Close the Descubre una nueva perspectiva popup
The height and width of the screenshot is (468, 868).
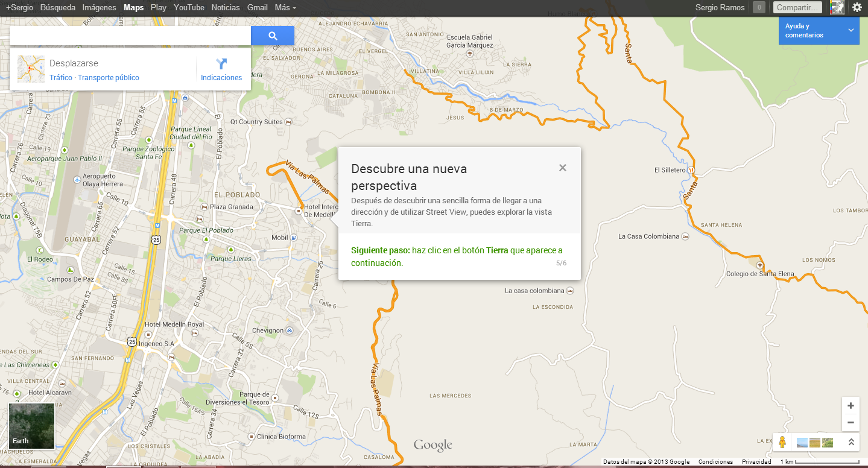click(x=562, y=168)
